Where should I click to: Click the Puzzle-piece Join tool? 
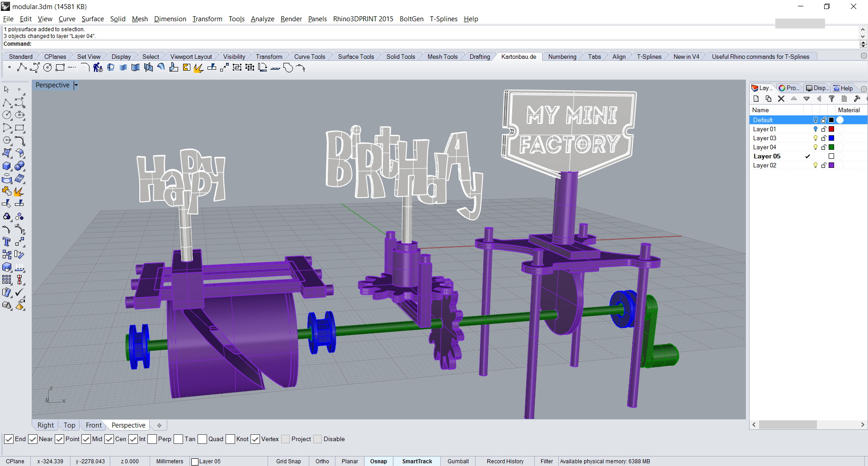pos(7,191)
